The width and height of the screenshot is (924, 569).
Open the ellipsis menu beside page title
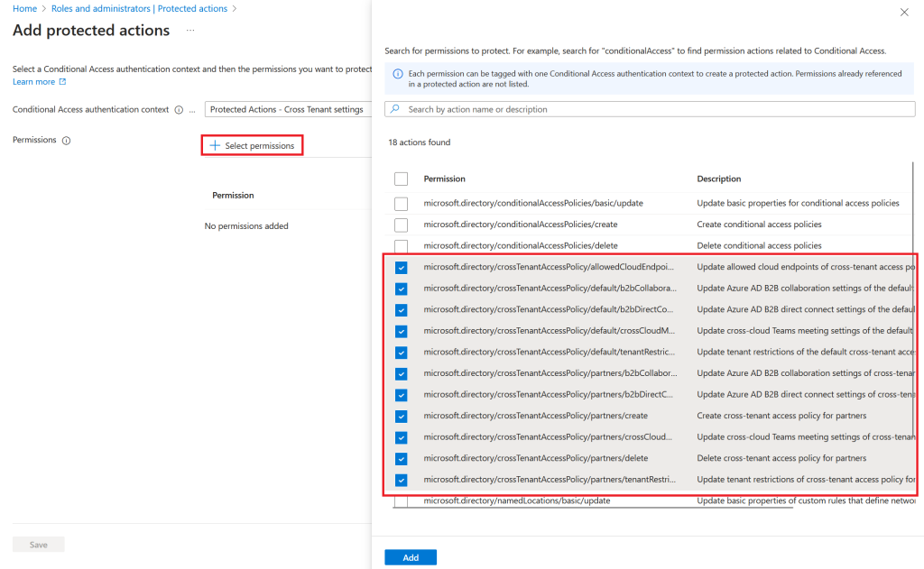(189, 31)
